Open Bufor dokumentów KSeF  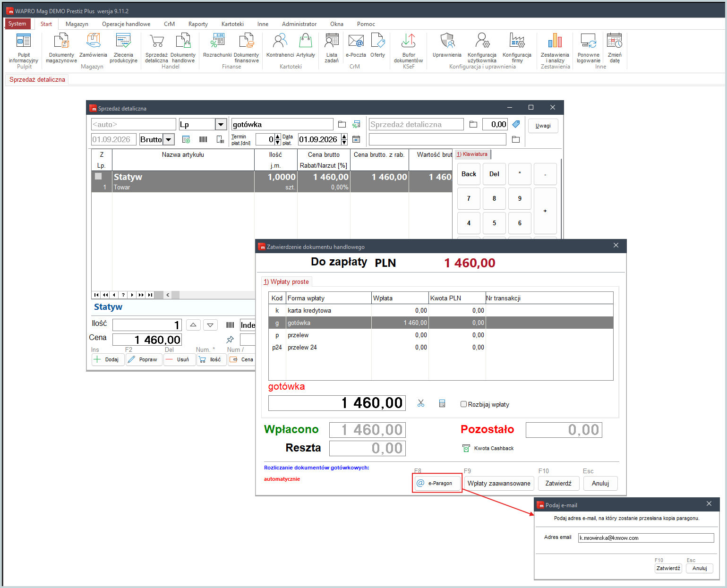(x=409, y=48)
